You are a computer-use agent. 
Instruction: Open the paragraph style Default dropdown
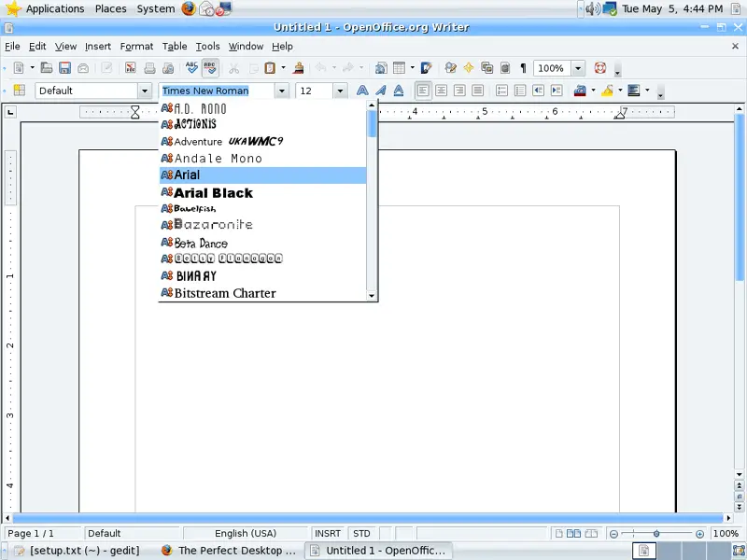(145, 91)
